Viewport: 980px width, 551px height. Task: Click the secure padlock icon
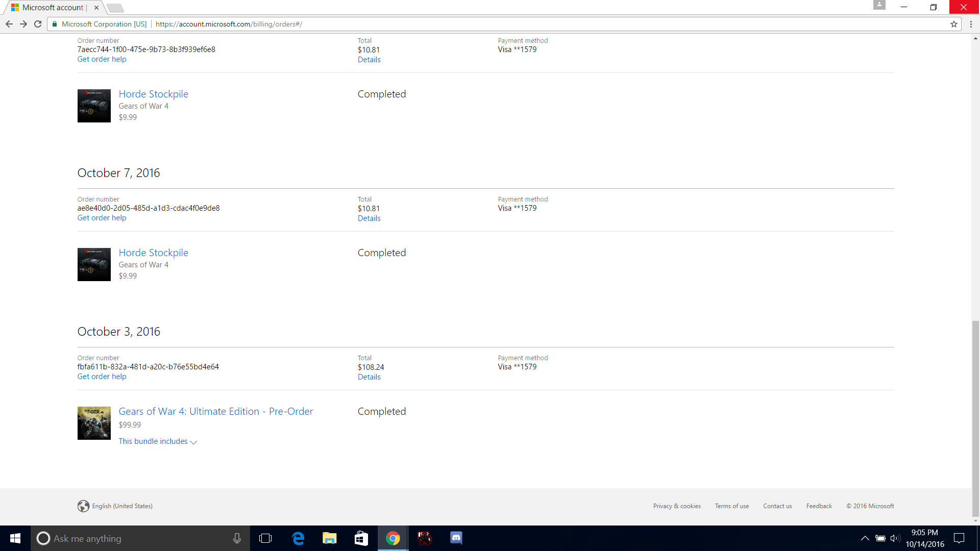(x=55, y=24)
